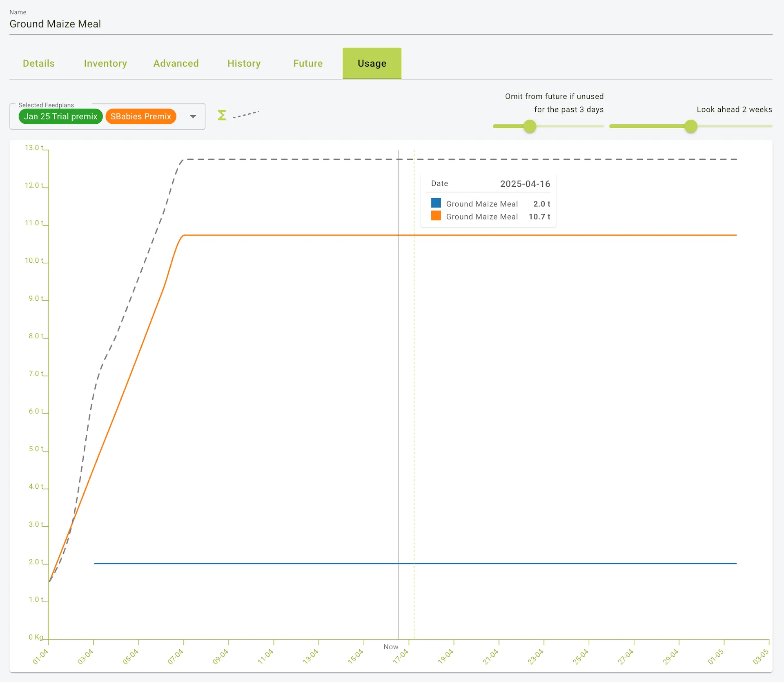Open the Advanced tab

point(176,63)
